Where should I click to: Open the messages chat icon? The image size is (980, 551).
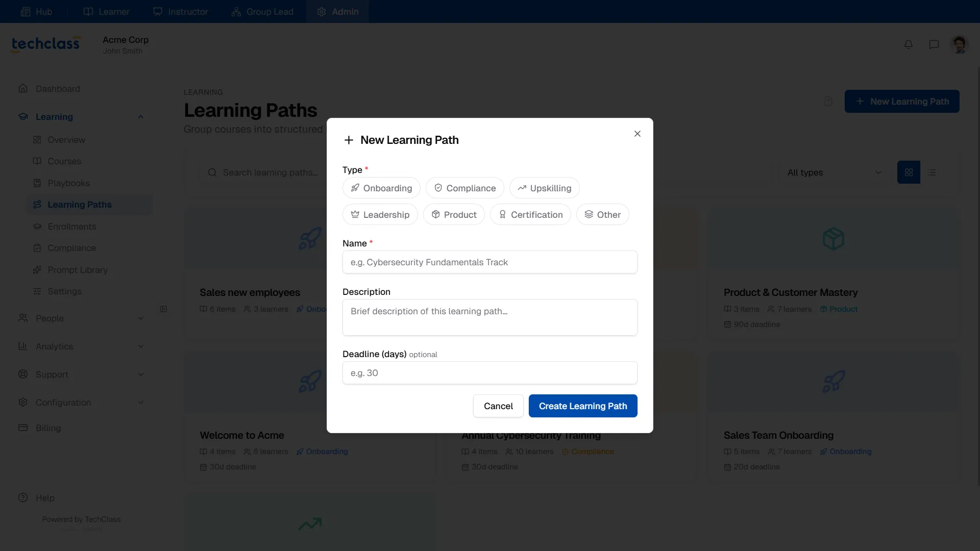[934, 44]
